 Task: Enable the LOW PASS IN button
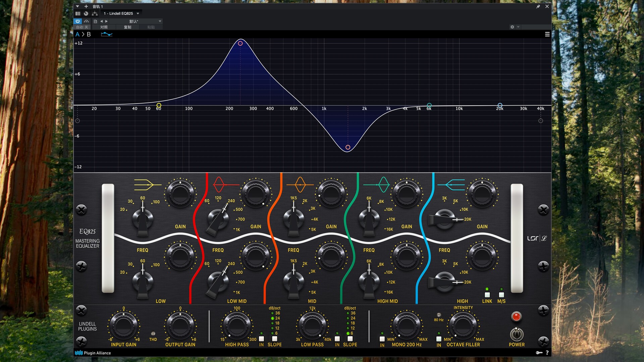(x=337, y=339)
